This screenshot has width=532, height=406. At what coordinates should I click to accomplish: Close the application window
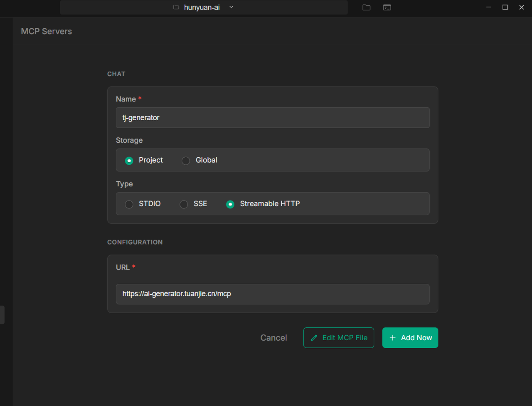pos(522,7)
